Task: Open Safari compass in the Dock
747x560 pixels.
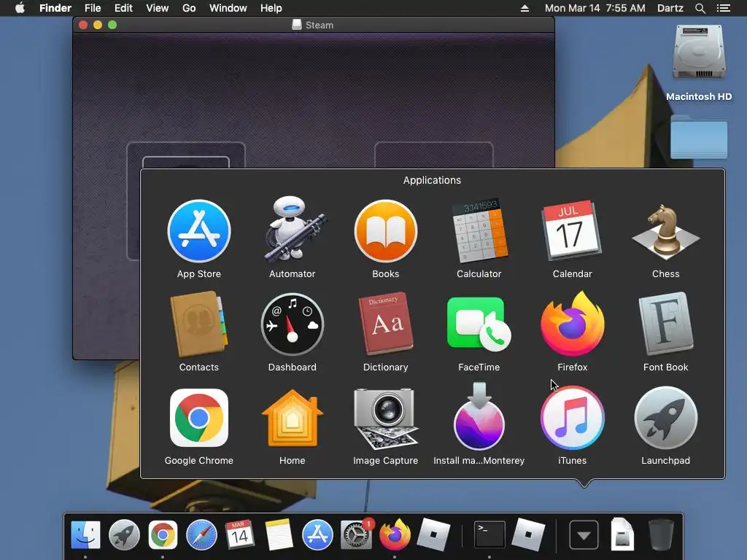Action: click(201, 534)
